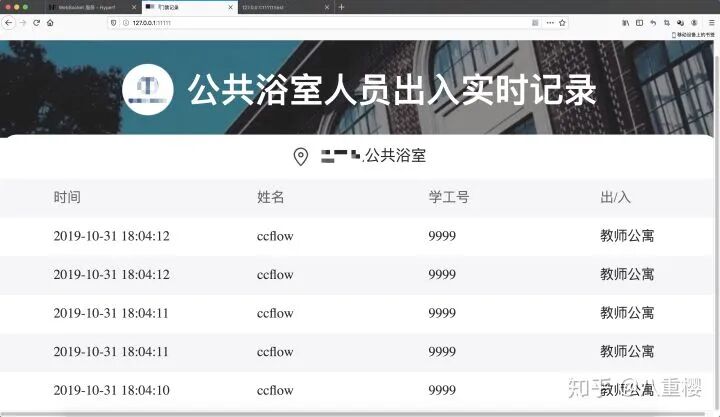This screenshot has height=417, width=720.
Task: Open the page actions three-dot menu
Action: pos(550,23)
